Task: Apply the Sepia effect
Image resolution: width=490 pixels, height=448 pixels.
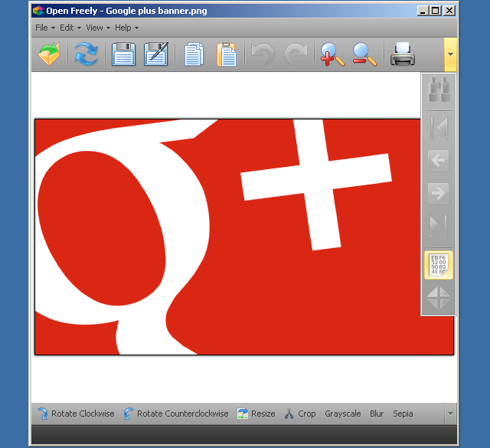Action: (403, 414)
